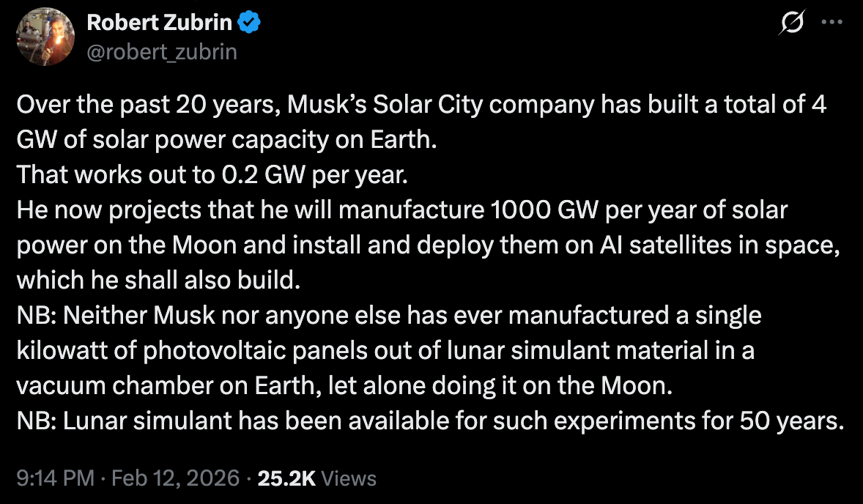The height and width of the screenshot is (504, 863).
Task: Click the Feb 12, 2026 date
Action: pyautogui.click(x=175, y=478)
